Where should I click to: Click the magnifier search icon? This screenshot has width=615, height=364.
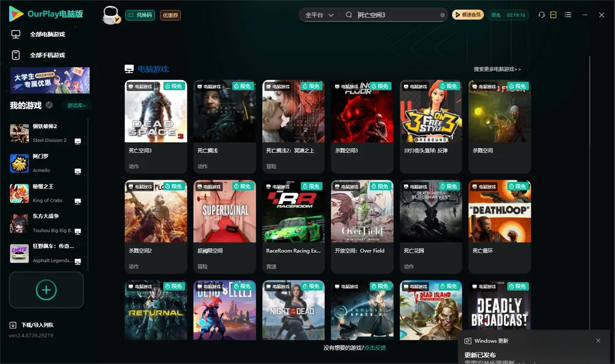349,15
